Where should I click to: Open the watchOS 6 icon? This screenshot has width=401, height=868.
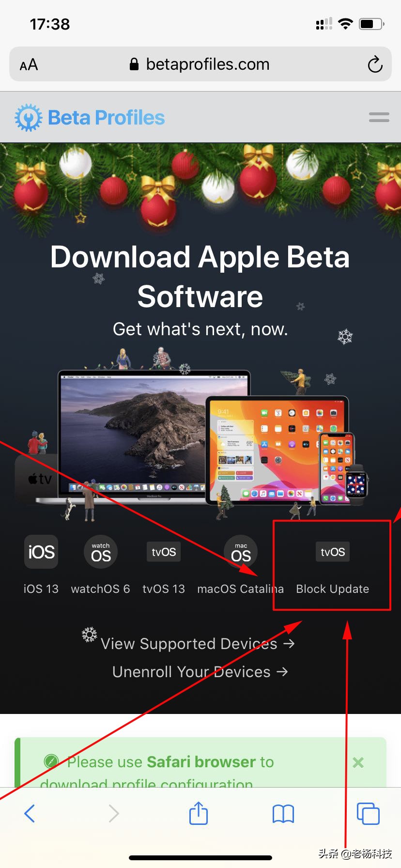(101, 552)
